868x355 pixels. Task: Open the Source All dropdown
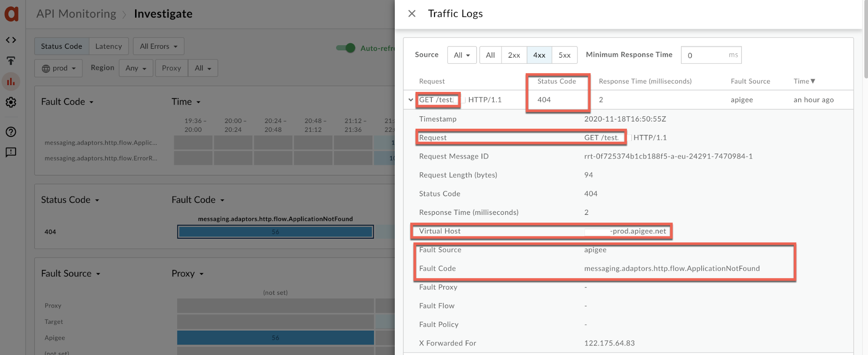(x=462, y=55)
